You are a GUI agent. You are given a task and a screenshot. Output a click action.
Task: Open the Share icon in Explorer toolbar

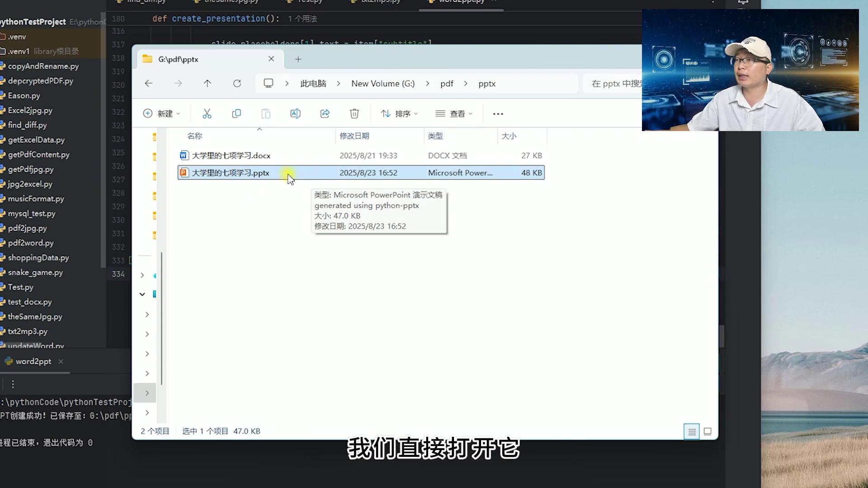click(x=325, y=113)
